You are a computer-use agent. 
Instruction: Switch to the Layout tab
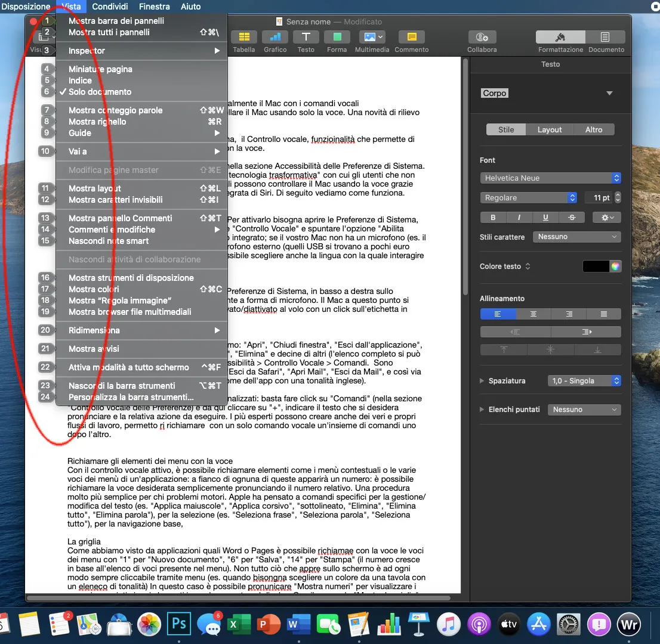pyautogui.click(x=550, y=129)
